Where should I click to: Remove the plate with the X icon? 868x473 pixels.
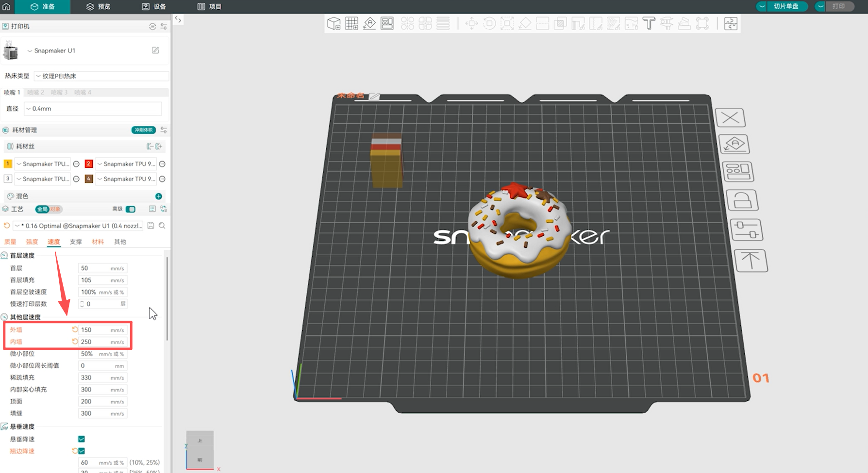730,118
